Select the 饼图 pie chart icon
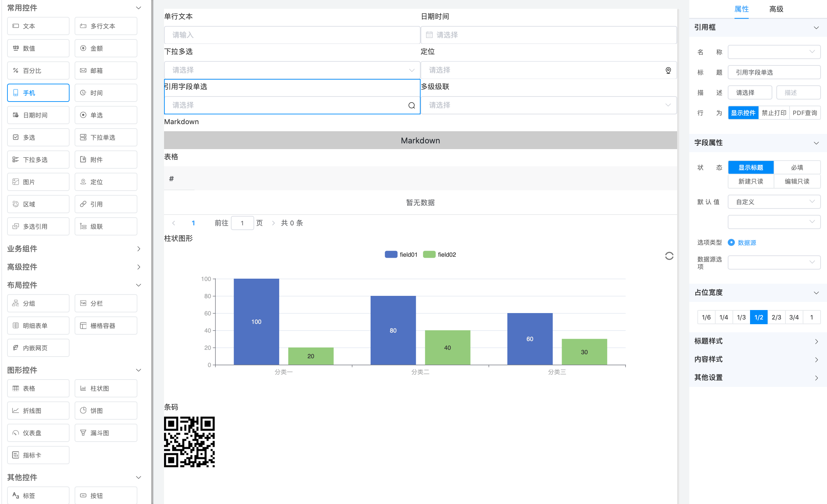The width and height of the screenshot is (827, 504). click(x=83, y=411)
